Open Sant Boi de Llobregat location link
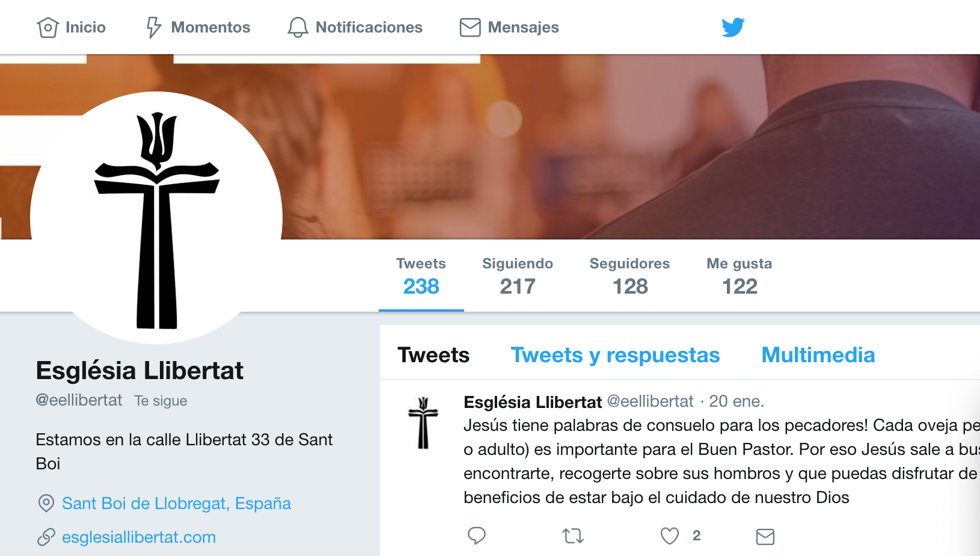Image resolution: width=980 pixels, height=556 pixels. [x=176, y=504]
